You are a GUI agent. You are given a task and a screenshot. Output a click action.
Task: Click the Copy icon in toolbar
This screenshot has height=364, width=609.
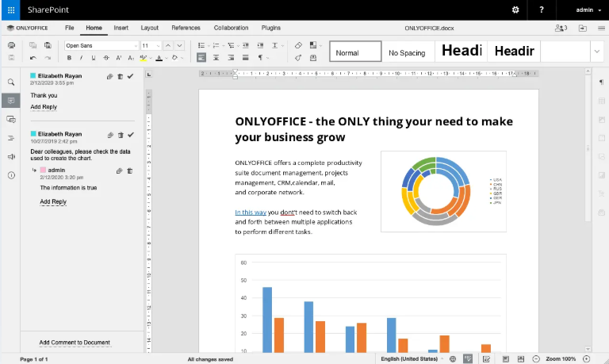point(33,45)
